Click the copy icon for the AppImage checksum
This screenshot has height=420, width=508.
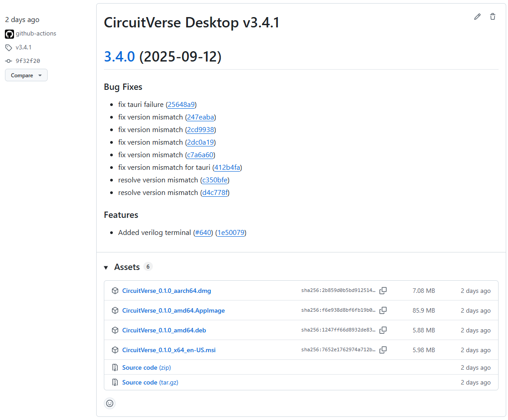click(x=383, y=310)
